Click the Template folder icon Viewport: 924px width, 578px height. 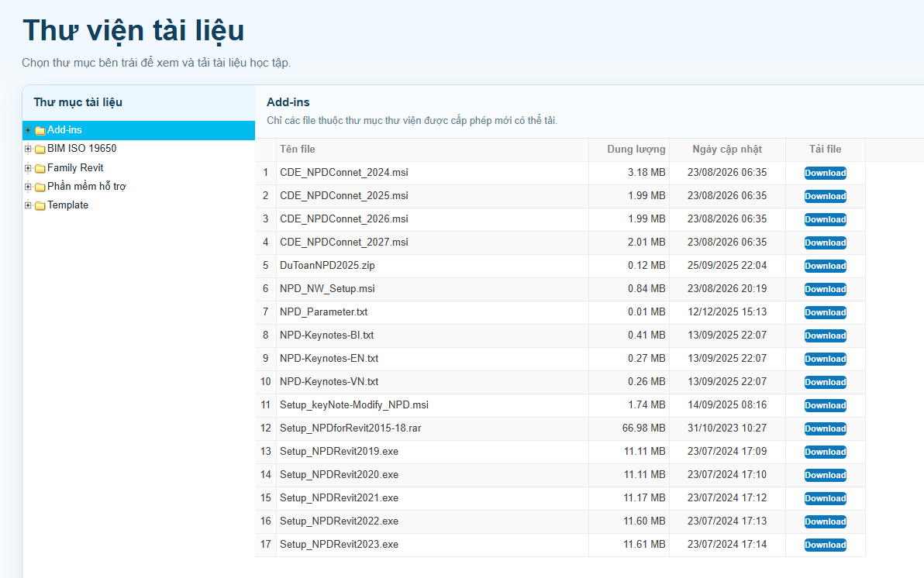tap(40, 205)
